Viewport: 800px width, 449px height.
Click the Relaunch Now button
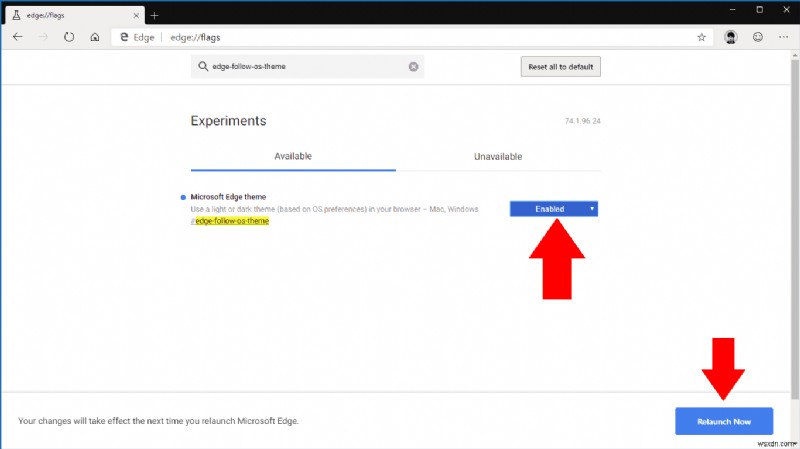(x=723, y=421)
